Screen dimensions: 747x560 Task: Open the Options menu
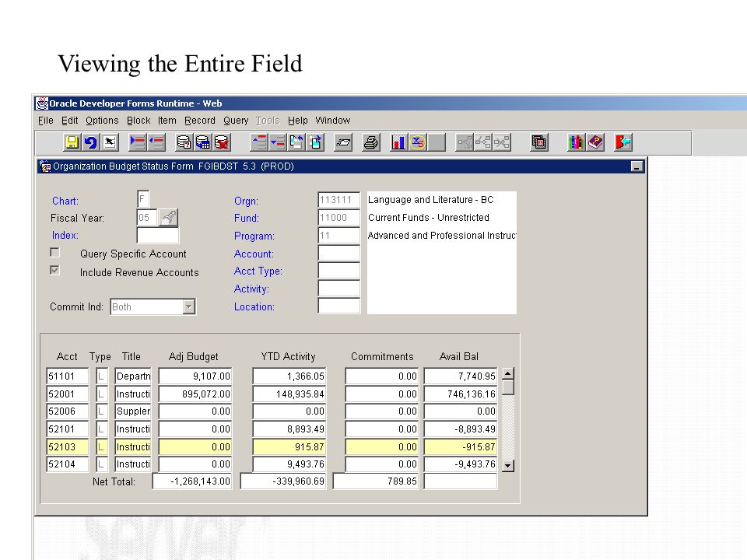pos(102,121)
